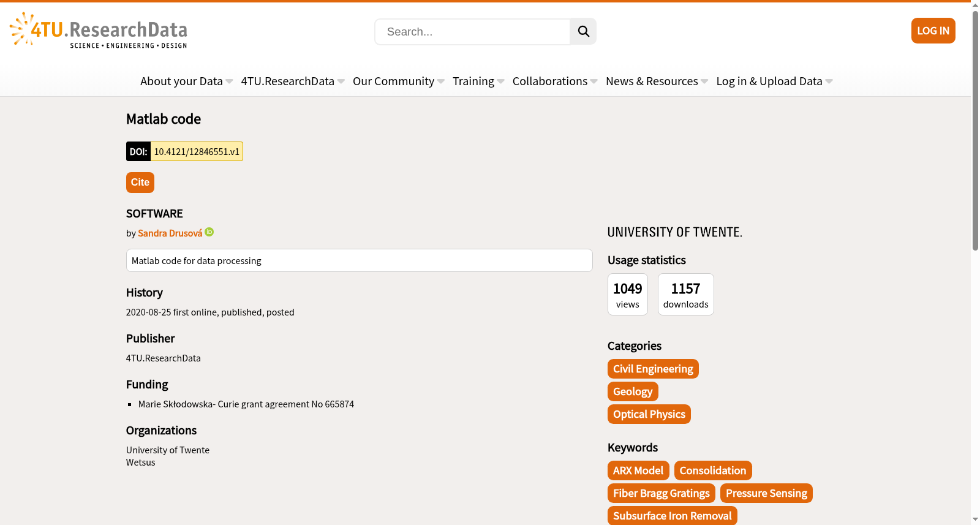Click the 1157 downloads statistic box
Image resolution: width=980 pixels, height=525 pixels.
click(x=686, y=295)
